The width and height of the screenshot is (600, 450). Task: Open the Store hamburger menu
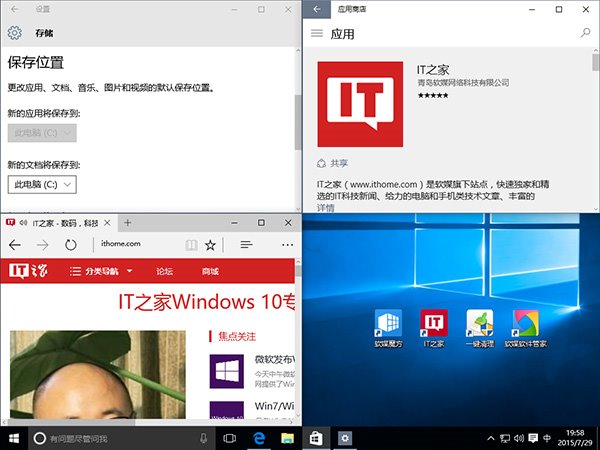click(x=317, y=33)
